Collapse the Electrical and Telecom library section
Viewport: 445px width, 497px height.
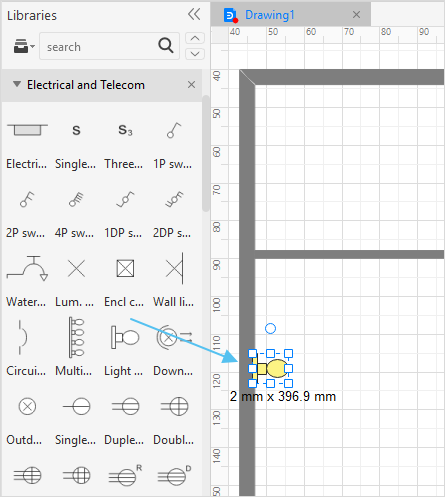tap(17, 84)
